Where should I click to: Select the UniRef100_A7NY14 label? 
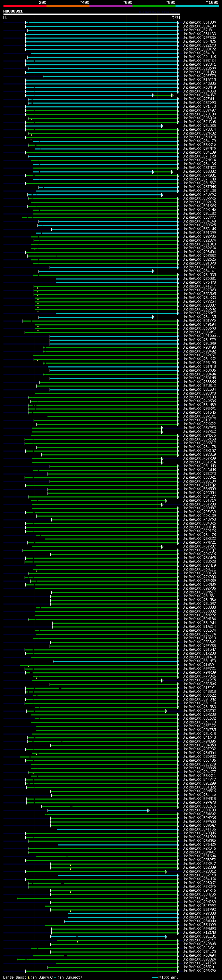199,160
